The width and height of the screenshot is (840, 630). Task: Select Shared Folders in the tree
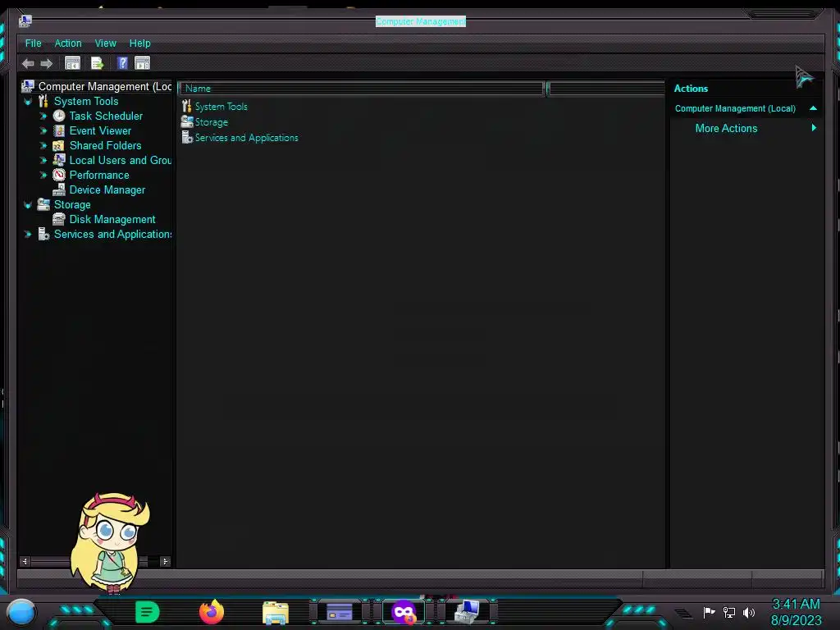pos(106,145)
